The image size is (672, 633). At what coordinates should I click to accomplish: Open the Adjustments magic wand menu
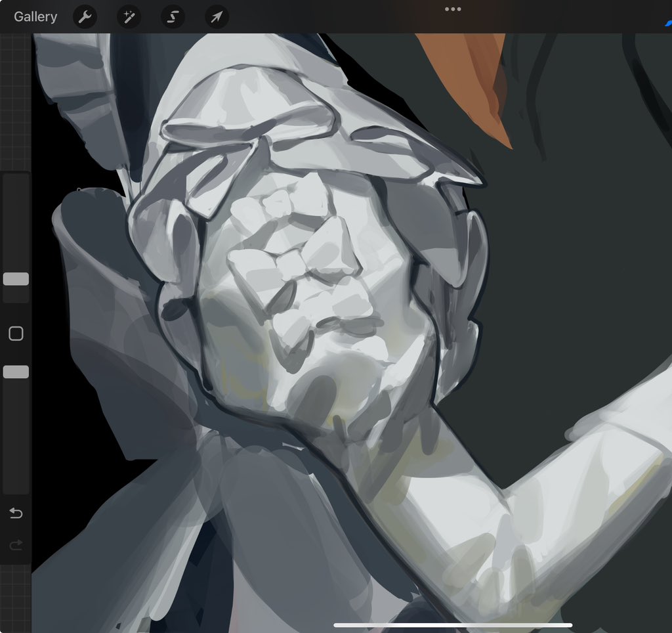129,17
